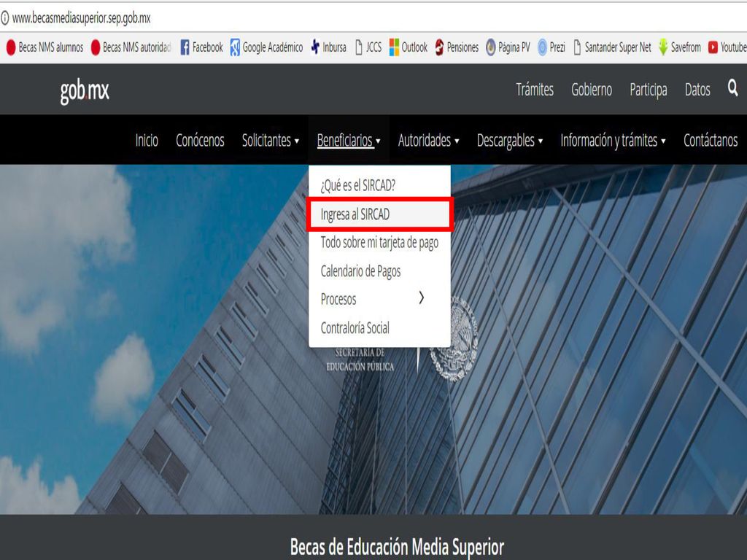
Task: Open the Gobierno link
Action: point(592,90)
